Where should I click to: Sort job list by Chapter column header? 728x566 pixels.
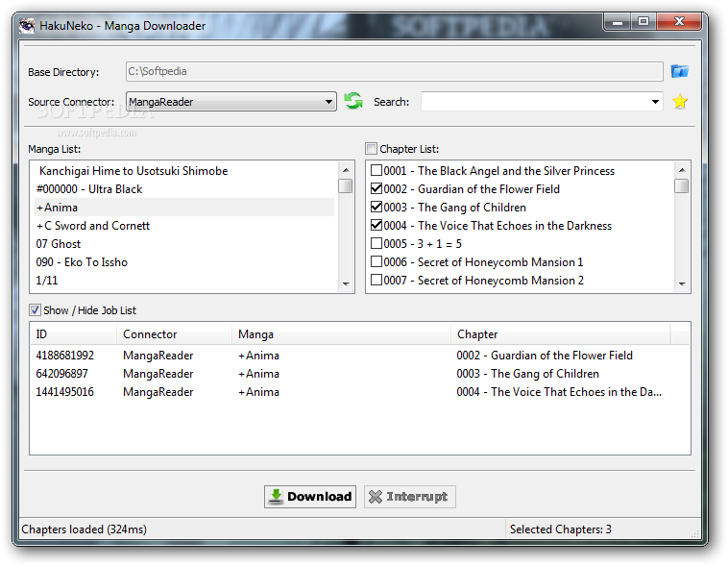point(560,334)
